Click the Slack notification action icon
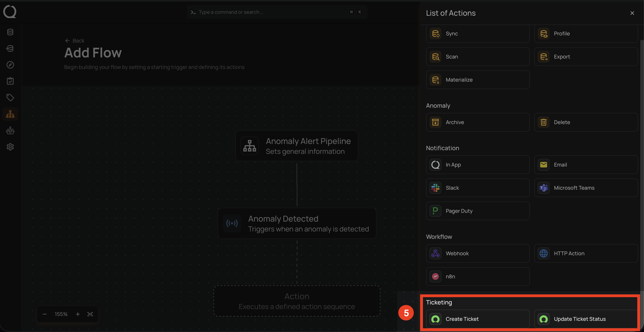Viewport: 644px width, 332px height. (x=435, y=188)
